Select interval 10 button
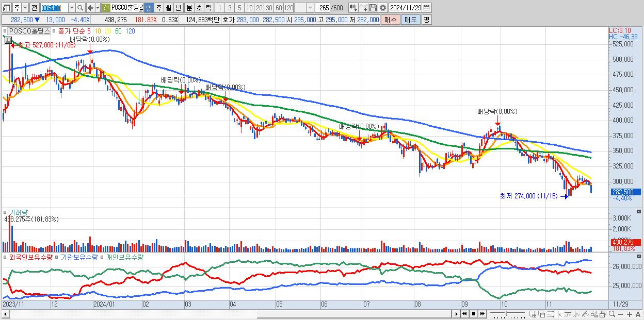644x320 pixels. coord(249,8)
